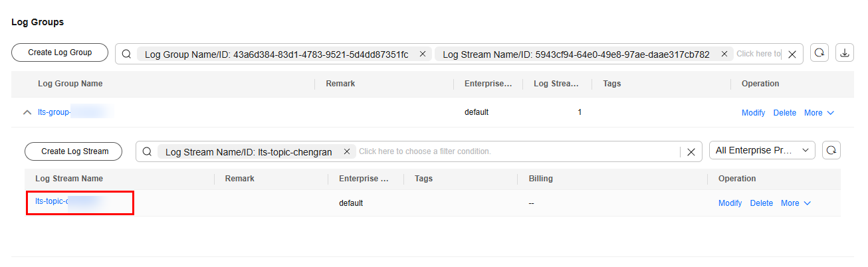
Task: Click the log group search magnifier icon
Action: (x=126, y=54)
